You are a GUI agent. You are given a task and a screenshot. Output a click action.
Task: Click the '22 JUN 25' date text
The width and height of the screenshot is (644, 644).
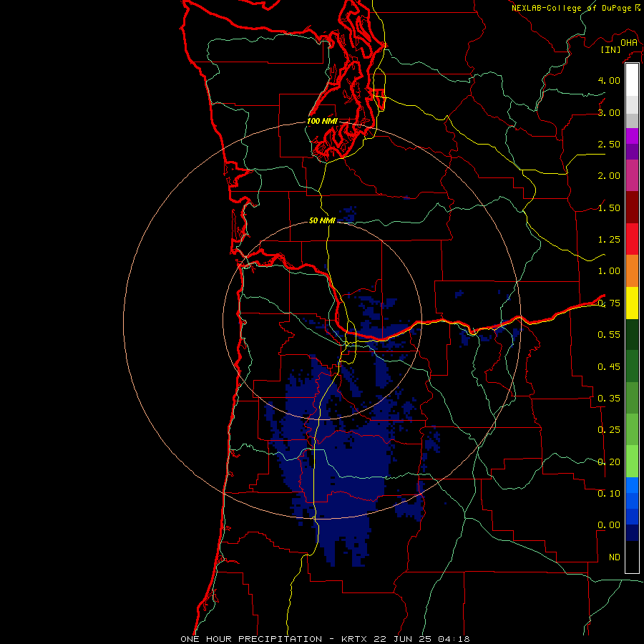pos(404,639)
